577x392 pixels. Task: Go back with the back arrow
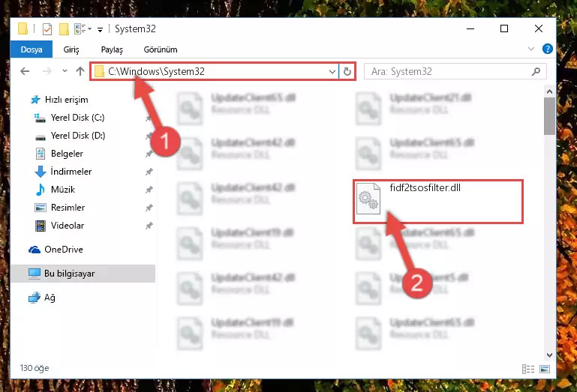25,71
